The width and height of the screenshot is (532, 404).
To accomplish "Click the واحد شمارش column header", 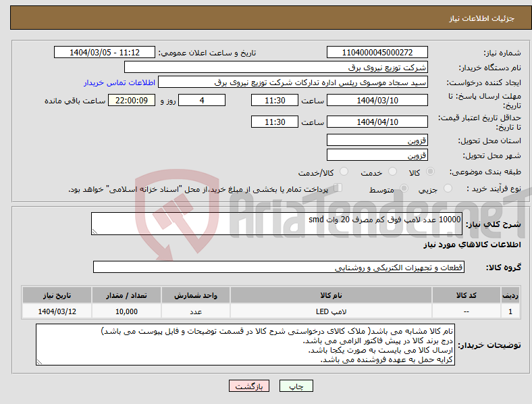I will [196, 295].
